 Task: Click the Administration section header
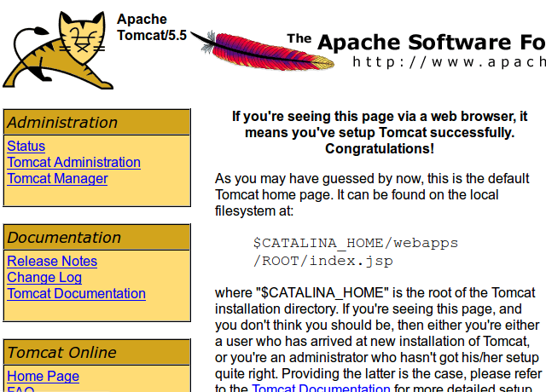point(96,122)
